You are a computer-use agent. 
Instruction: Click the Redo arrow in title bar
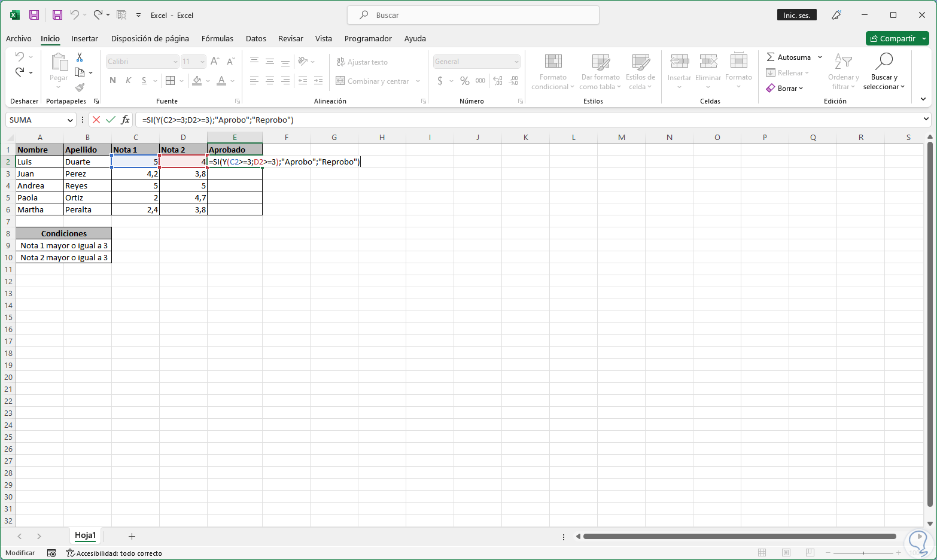pyautogui.click(x=98, y=15)
